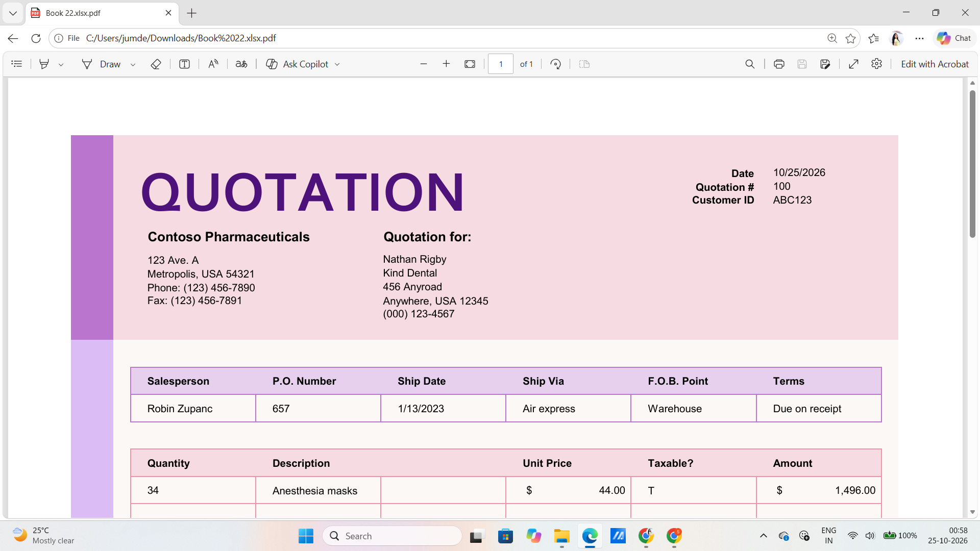Select the Add text tool
Image resolution: width=980 pixels, height=551 pixels.
tap(185, 64)
